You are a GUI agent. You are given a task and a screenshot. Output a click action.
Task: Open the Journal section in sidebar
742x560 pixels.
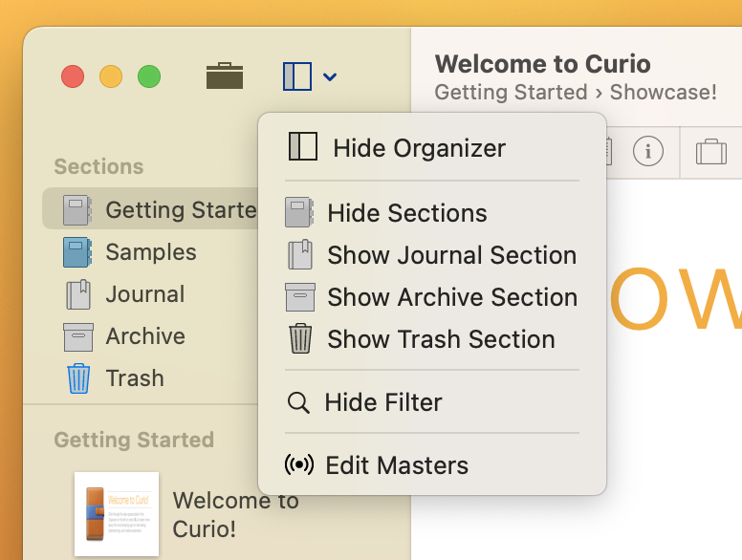click(x=150, y=294)
